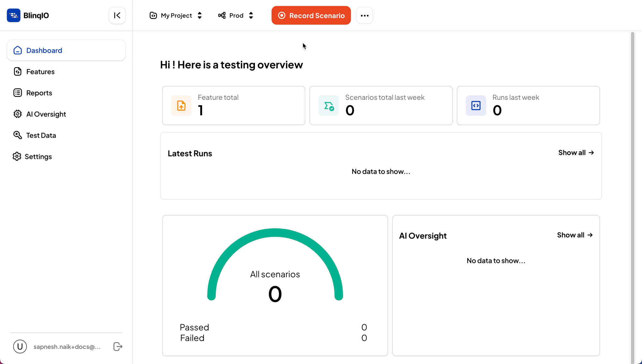Click the Runs last week stat card
The height and width of the screenshot is (364, 642).
pos(528,105)
